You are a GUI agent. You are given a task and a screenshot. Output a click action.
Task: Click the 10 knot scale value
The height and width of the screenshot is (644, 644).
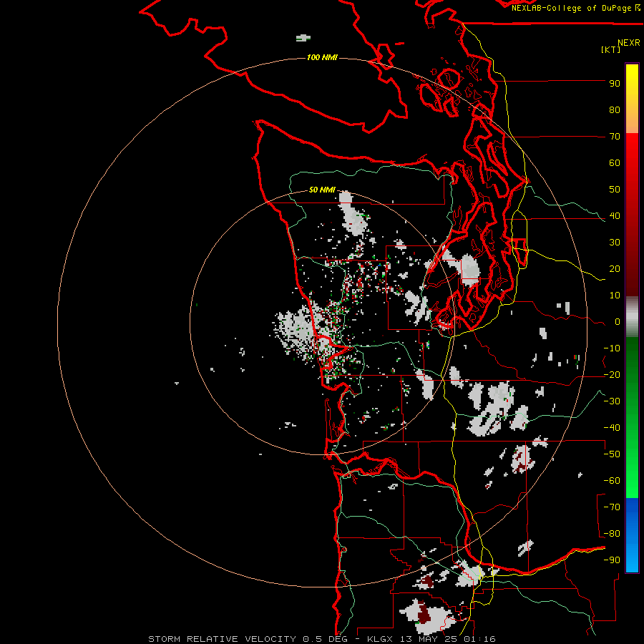(615, 296)
